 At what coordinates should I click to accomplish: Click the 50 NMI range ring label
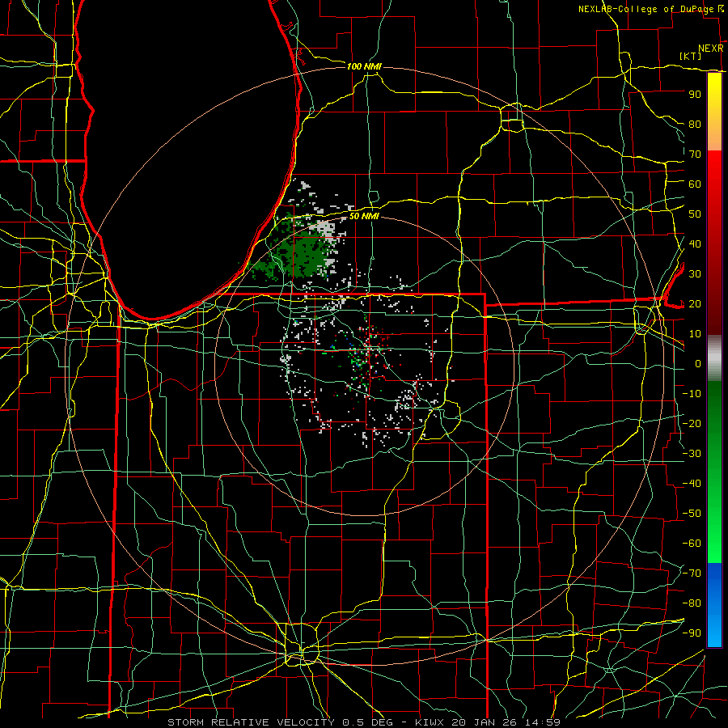(364, 216)
